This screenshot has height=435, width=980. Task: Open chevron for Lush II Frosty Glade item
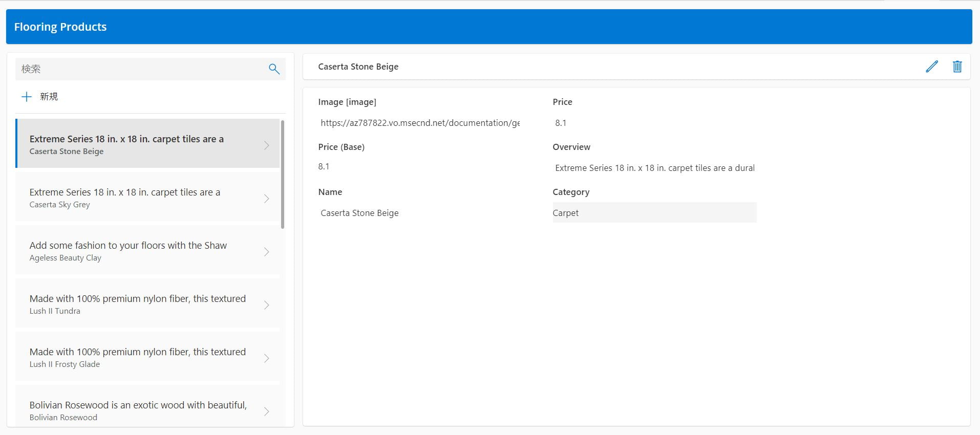click(x=266, y=358)
